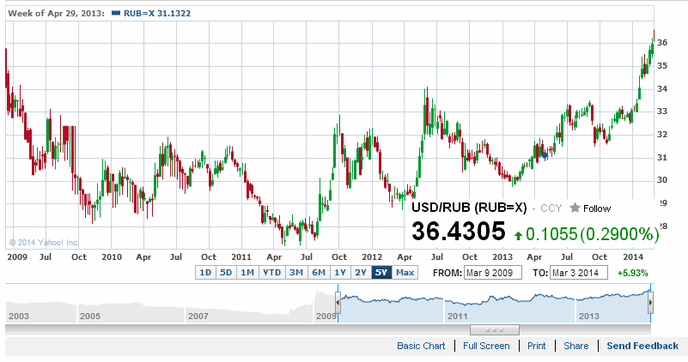Click the 0.1055(0.2900%) change value
The height and width of the screenshot is (362, 688).
592,234
